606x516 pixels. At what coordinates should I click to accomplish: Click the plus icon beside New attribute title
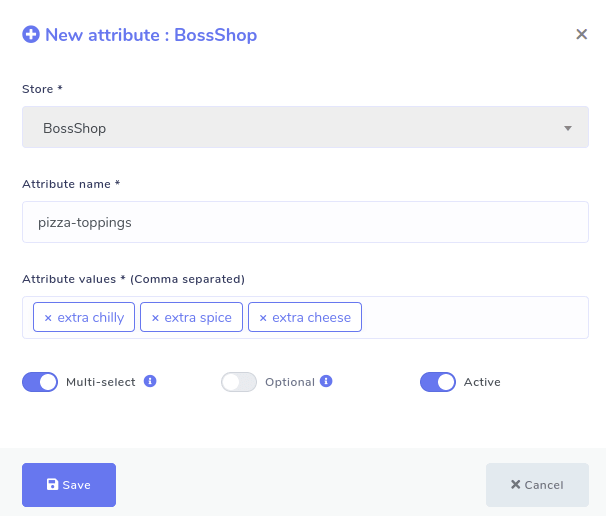coord(31,35)
